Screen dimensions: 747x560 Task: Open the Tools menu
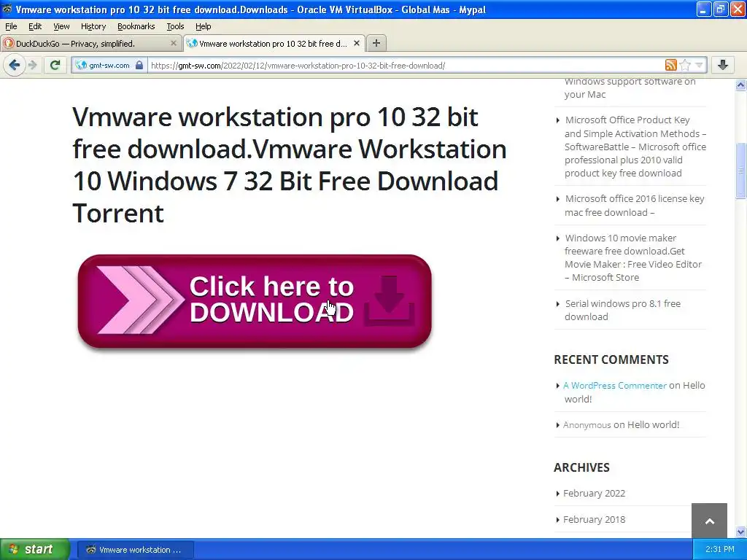click(x=175, y=26)
